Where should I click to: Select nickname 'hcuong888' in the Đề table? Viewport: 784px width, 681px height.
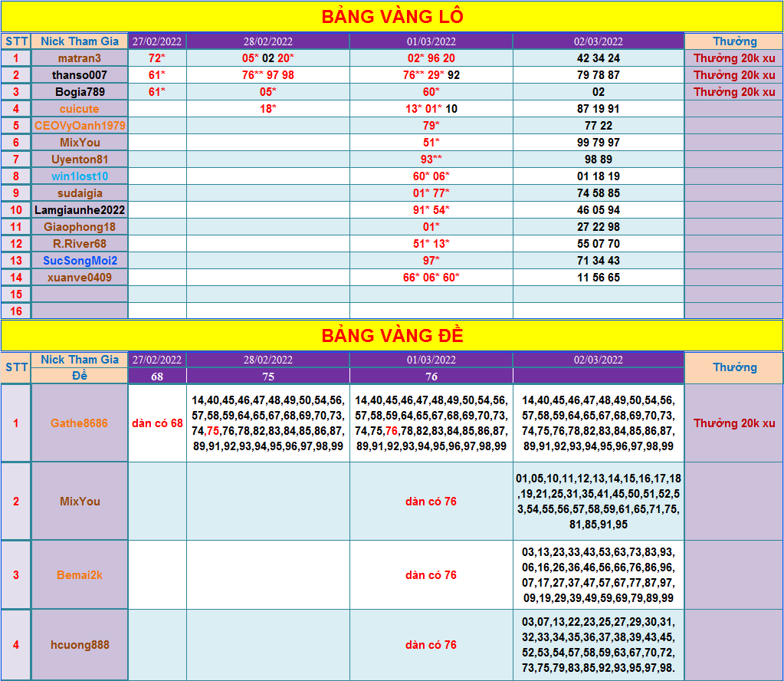[x=80, y=645]
